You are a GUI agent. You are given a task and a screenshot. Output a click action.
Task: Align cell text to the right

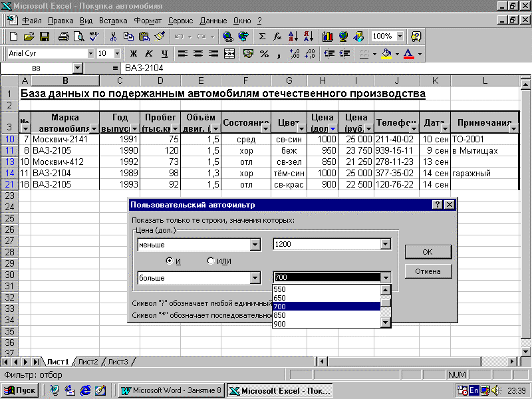213,54
